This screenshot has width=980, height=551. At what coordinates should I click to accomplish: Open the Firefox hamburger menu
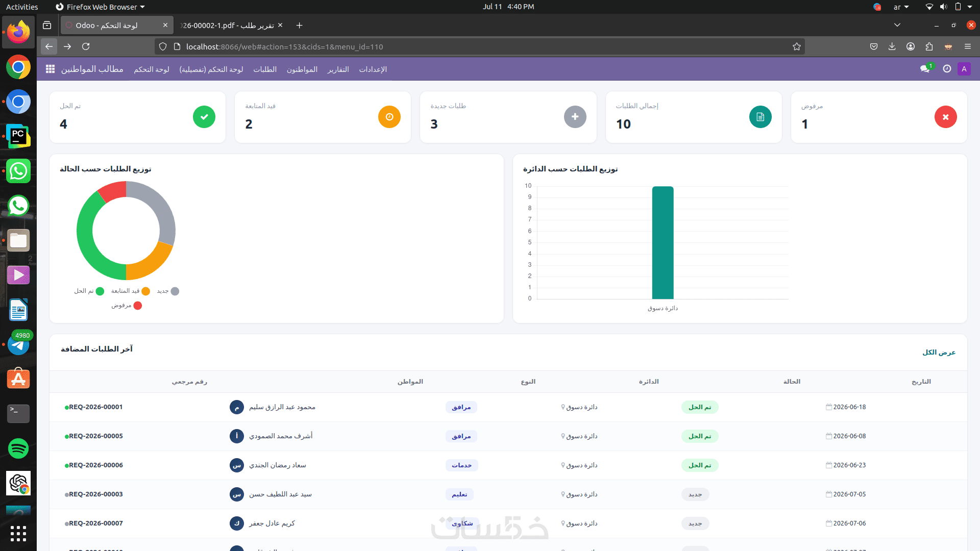(968, 46)
